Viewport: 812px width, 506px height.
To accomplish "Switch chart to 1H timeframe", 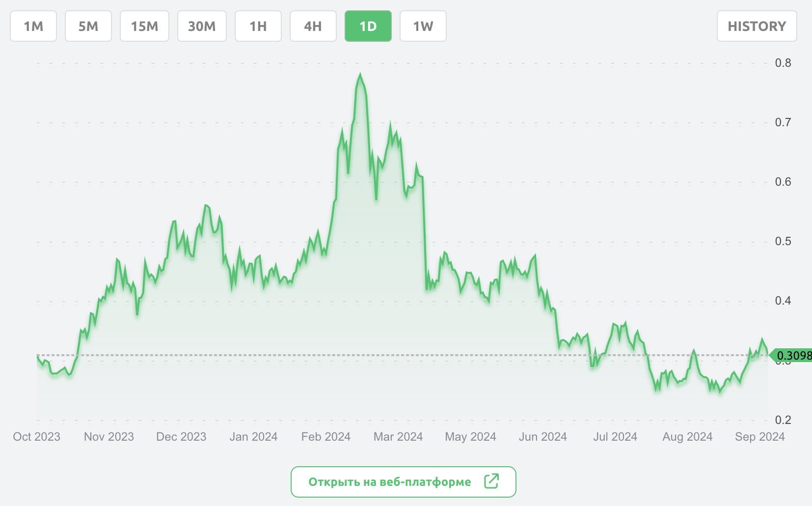I will [258, 26].
